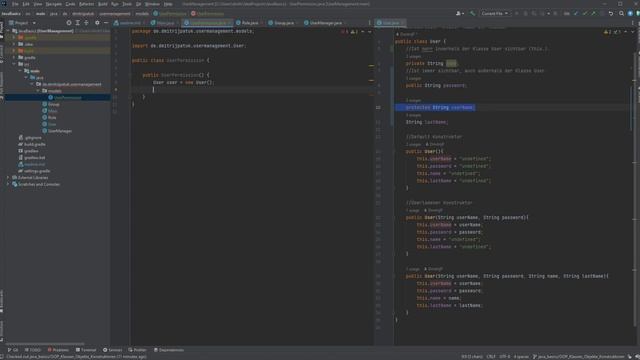The height and width of the screenshot is (360, 640).
Task: Collapse the main folder in tree
Action: click(20, 71)
